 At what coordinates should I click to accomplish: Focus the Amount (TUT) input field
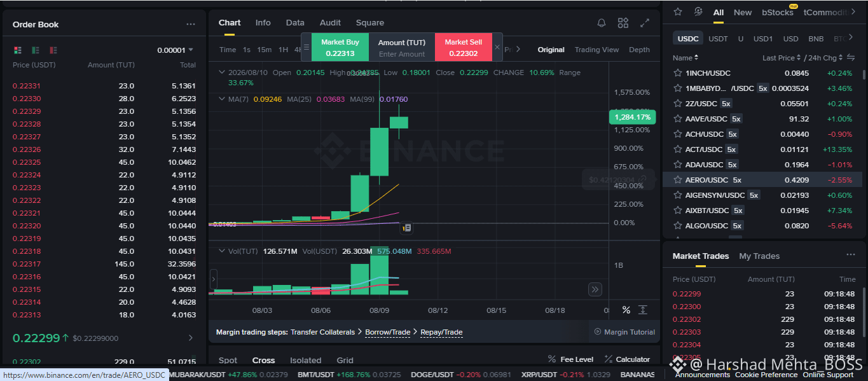401,54
